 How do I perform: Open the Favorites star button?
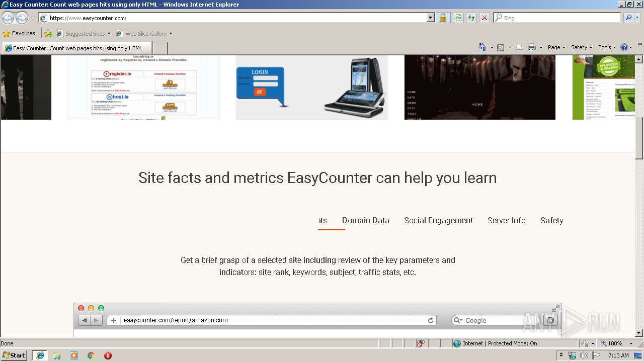click(19, 33)
